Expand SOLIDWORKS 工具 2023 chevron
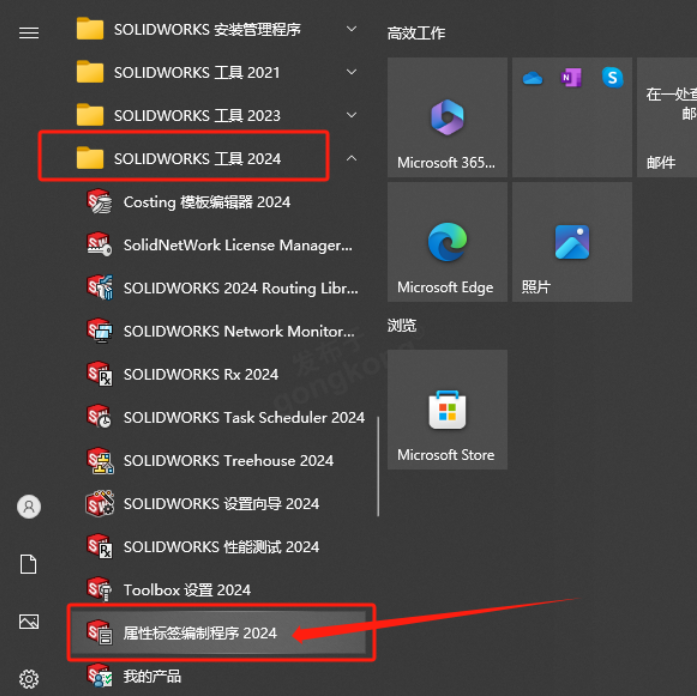The width and height of the screenshot is (697, 696). [x=351, y=115]
